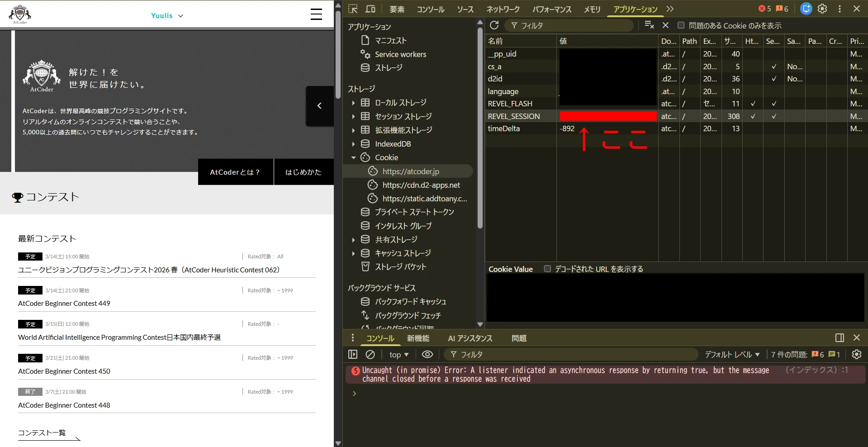
Task: Clear all cookies with the filter-clear icon
Action: pos(649,25)
